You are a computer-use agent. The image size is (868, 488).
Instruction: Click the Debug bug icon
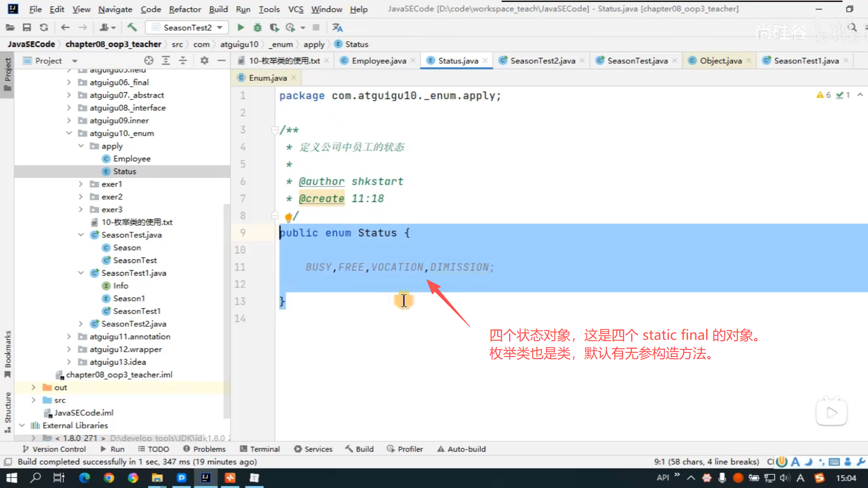(257, 28)
